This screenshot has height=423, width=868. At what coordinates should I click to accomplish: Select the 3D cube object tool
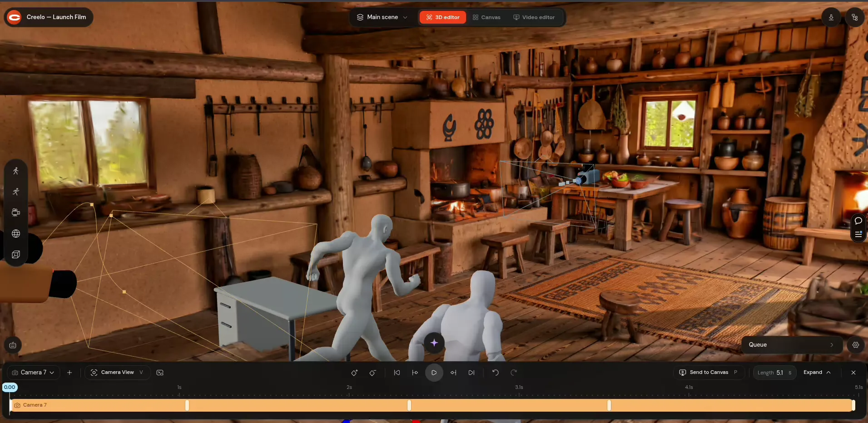tap(16, 254)
